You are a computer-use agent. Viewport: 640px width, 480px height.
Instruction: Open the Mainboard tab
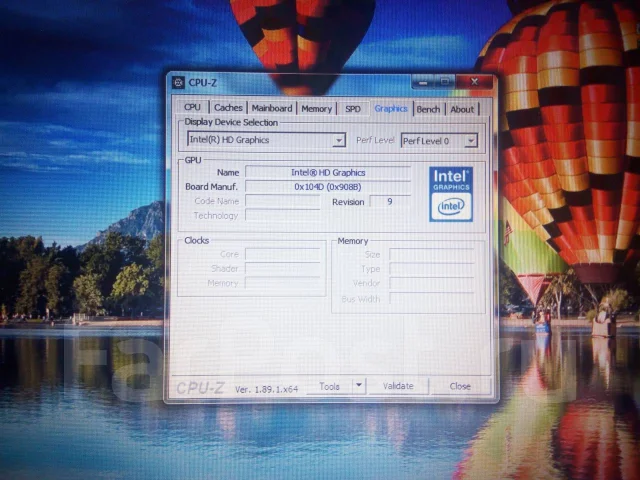click(272, 108)
